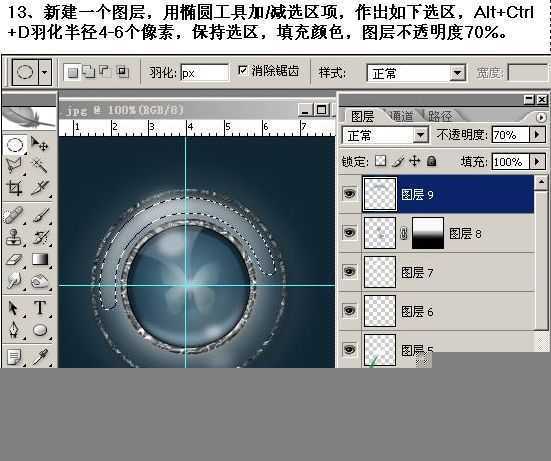This screenshot has width=551, height=461.
Task: Open the 样式 style dropdown
Action: tap(457, 73)
